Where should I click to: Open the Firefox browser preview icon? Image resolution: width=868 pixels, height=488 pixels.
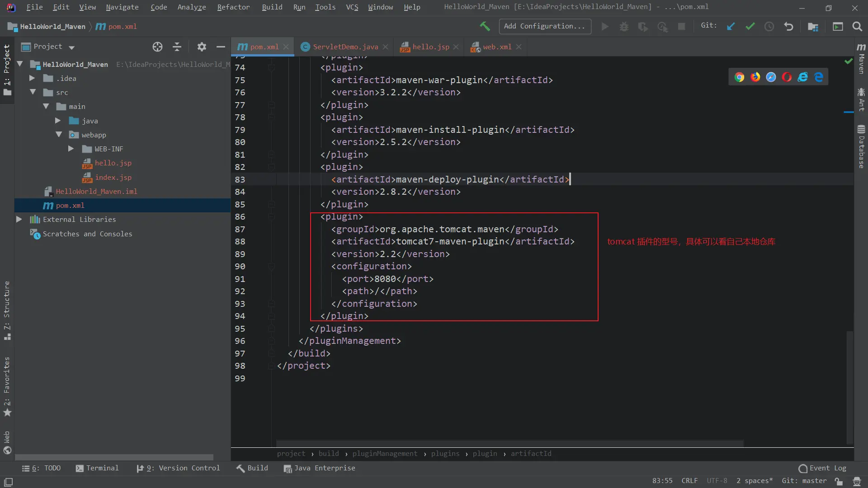[755, 77]
